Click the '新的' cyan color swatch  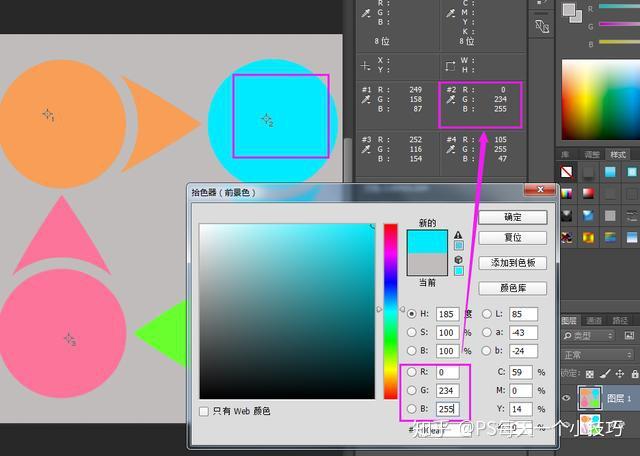pyautogui.click(x=427, y=241)
